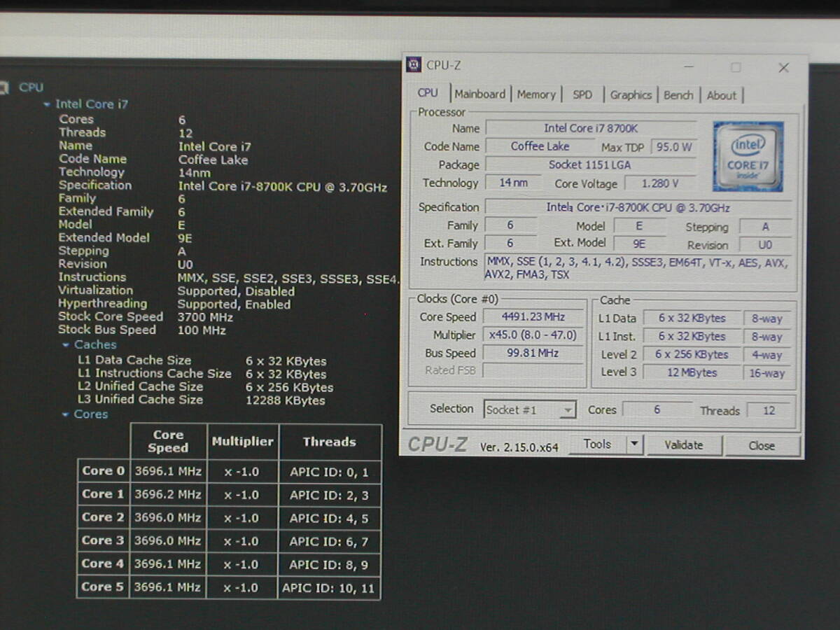Close the CPU-Z window with the X
This screenshot has width=840, height=630.
(x=783, y=68)
